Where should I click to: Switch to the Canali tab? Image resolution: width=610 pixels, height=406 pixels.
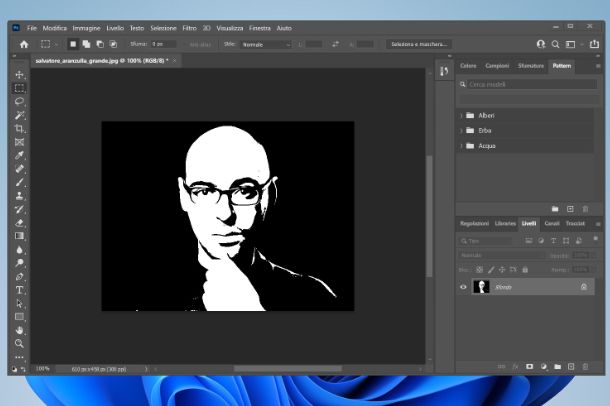pos(552,223)
